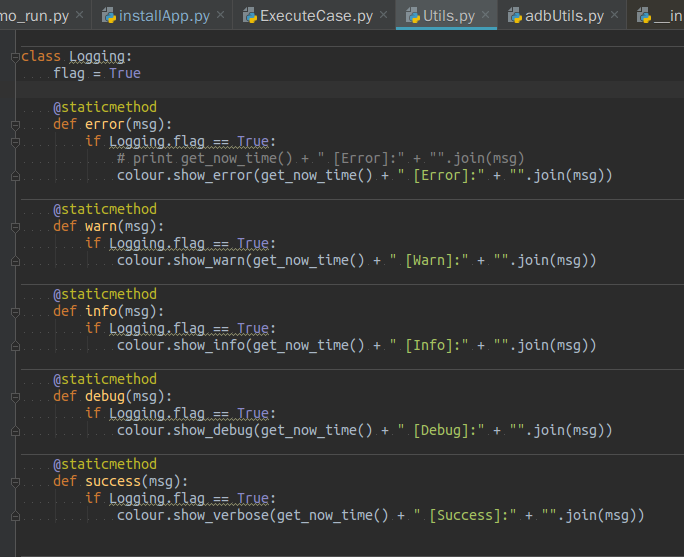
Task: Collapse the warn method definition
Action: point(15,227)
